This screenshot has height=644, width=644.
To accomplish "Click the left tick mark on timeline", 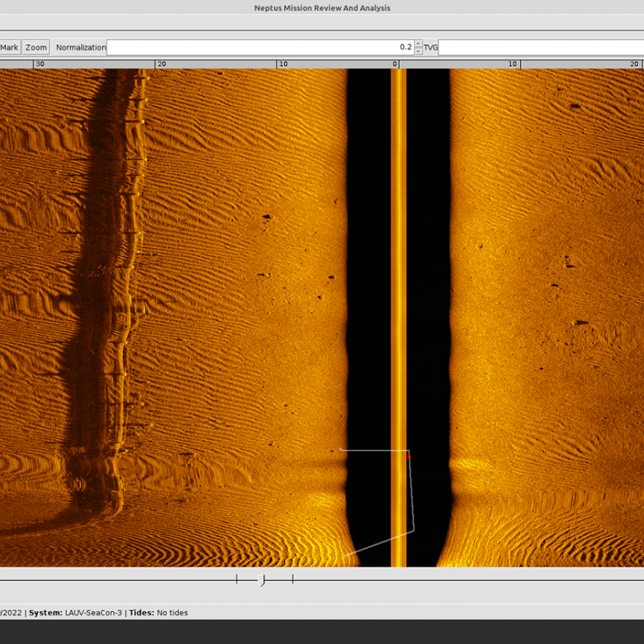I will pos(237,579).
